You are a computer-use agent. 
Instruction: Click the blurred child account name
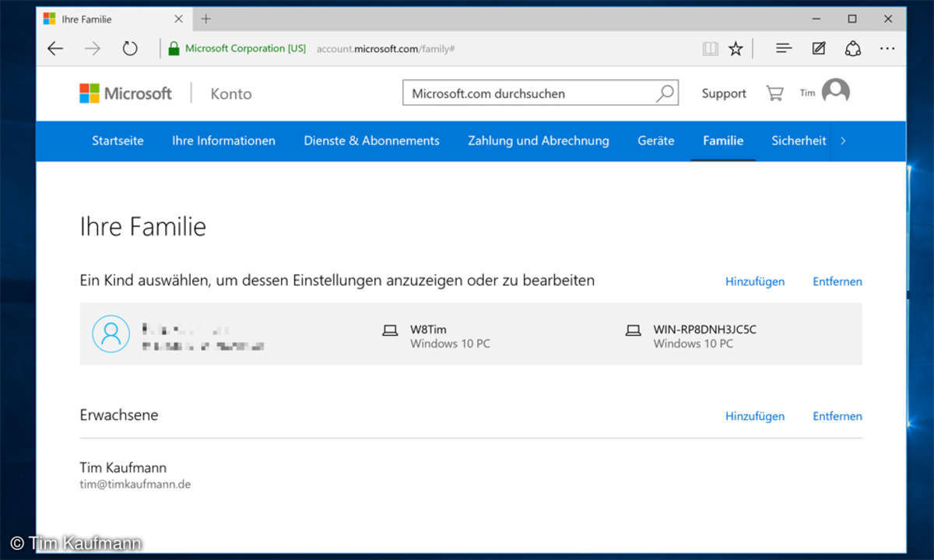pos(185,330)
